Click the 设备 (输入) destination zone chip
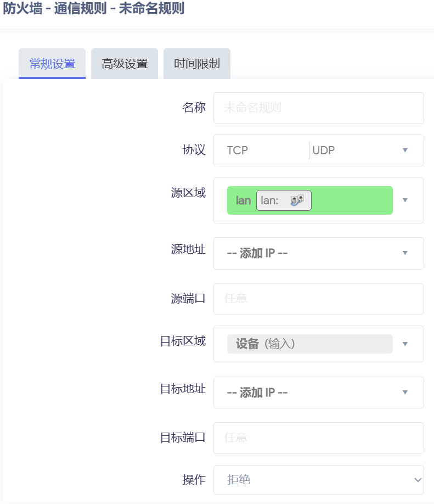This screenshot has width=434, height=504. [309, 344]
